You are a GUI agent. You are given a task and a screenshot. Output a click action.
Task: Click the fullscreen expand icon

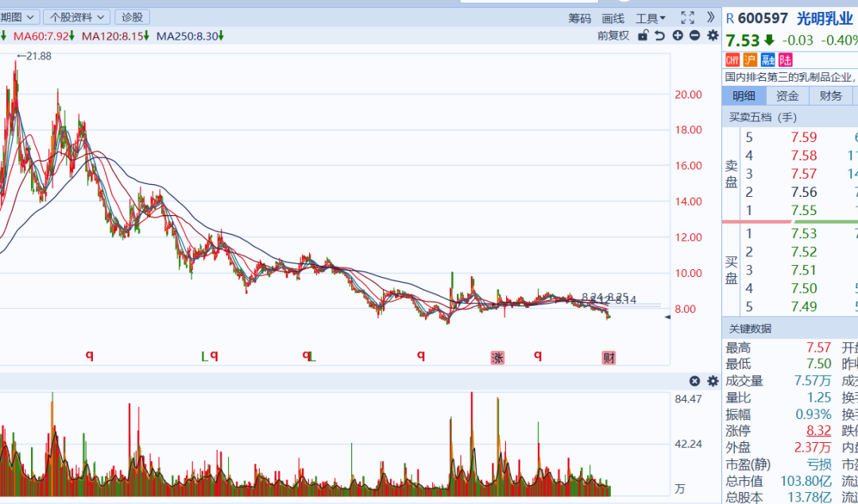687,17
